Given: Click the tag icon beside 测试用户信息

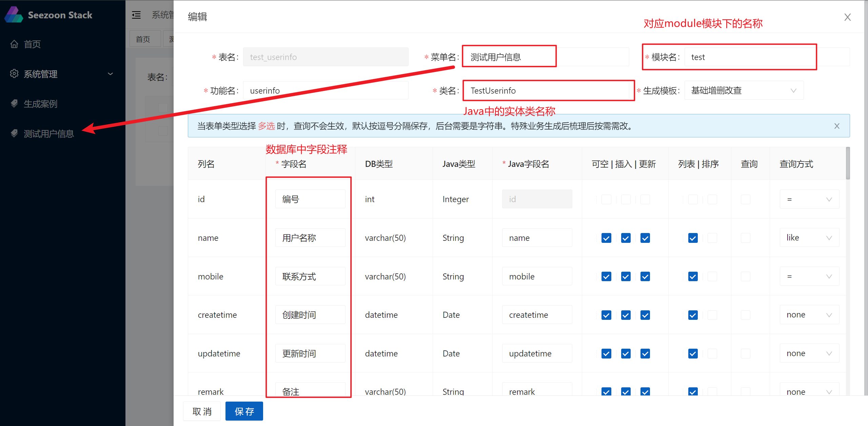Looking at the screenshot, I should coord(14,133).
